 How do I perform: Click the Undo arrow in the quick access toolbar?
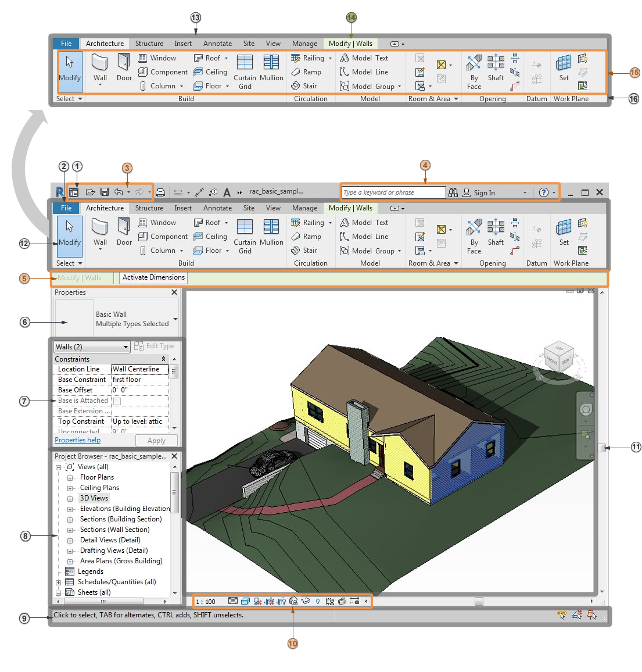tap(119, 192)
